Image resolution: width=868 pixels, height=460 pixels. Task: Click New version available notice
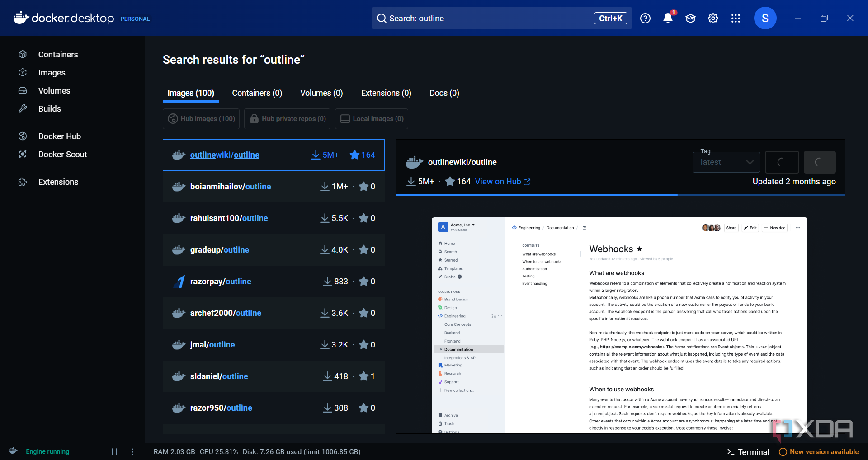click(819, 452)
